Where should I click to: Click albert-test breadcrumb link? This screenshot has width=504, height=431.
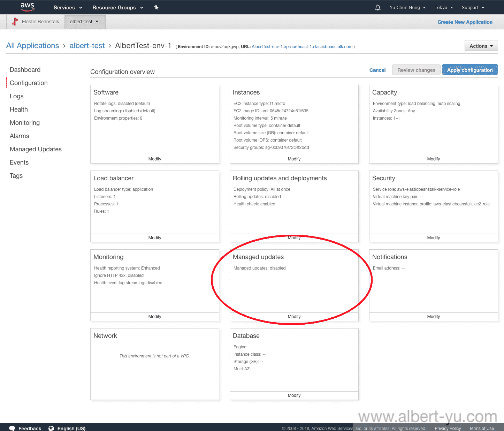click(87, 46)
